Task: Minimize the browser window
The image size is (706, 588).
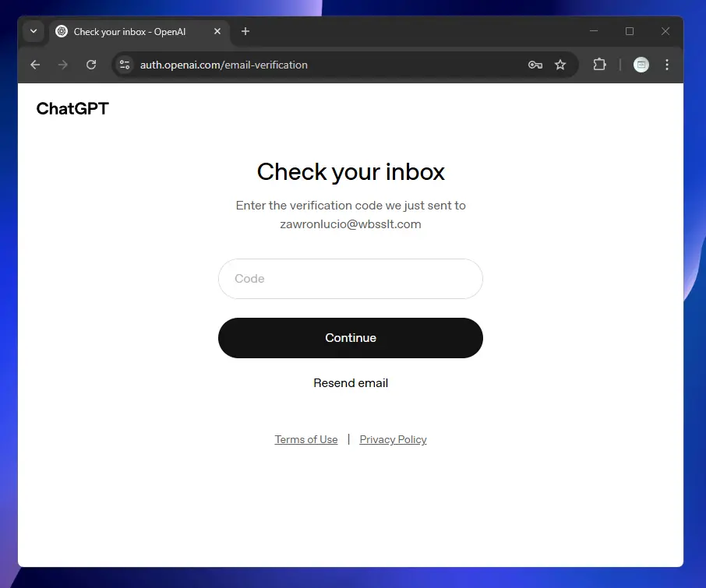Action: tap(594, 31)
